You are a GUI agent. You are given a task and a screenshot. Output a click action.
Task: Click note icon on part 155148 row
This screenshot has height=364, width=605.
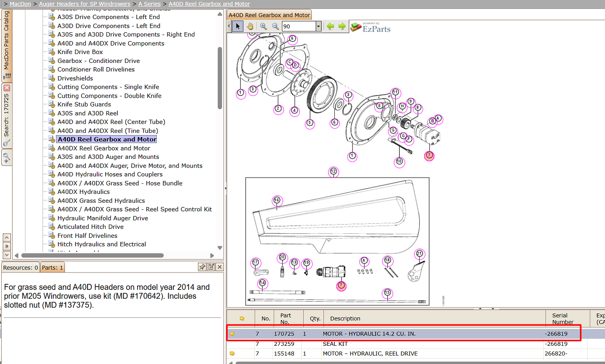point(232,354)
